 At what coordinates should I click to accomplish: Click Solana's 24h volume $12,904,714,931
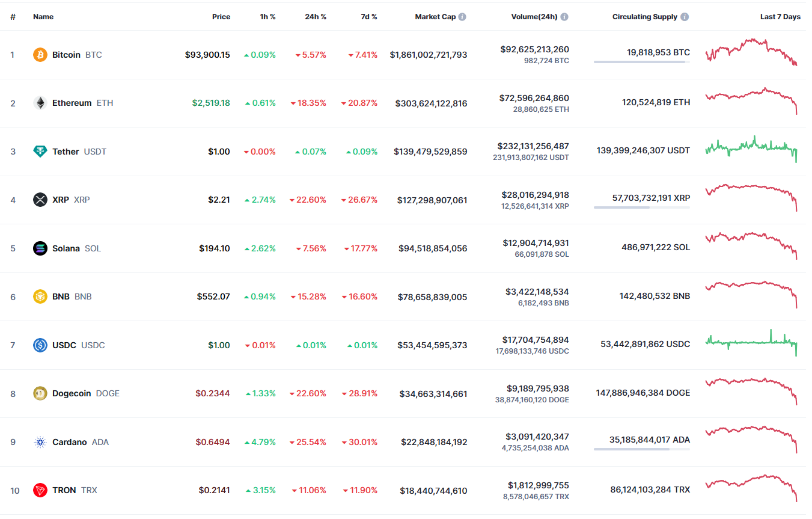click(x=536, y=243)
